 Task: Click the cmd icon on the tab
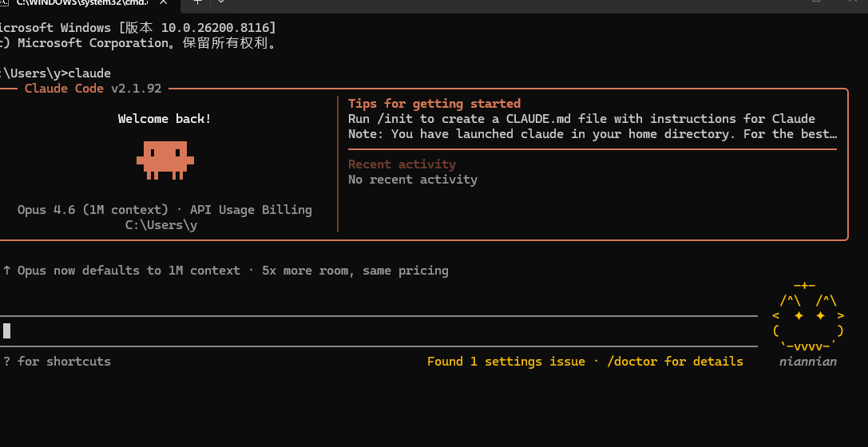pyautogui.click(x=3, y=2)
